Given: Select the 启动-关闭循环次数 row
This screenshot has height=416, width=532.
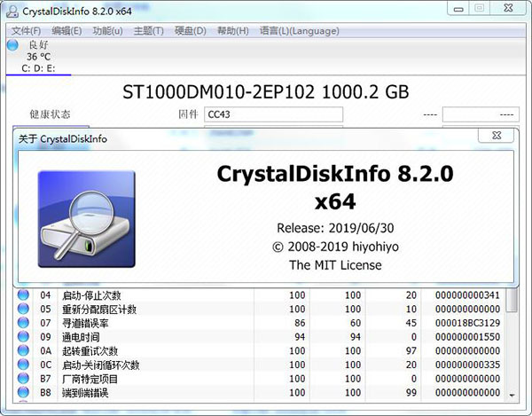Looking at the screenshot, I should [x=259, y=365].
